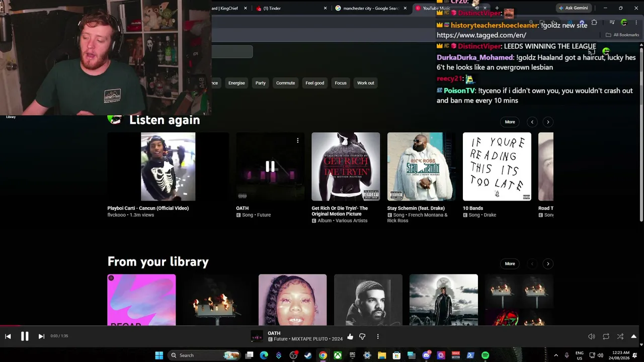The width and height of the screenshot is (644, 362).
Task: Open the Drake portrait album in library
Action: tap(368, 300)
